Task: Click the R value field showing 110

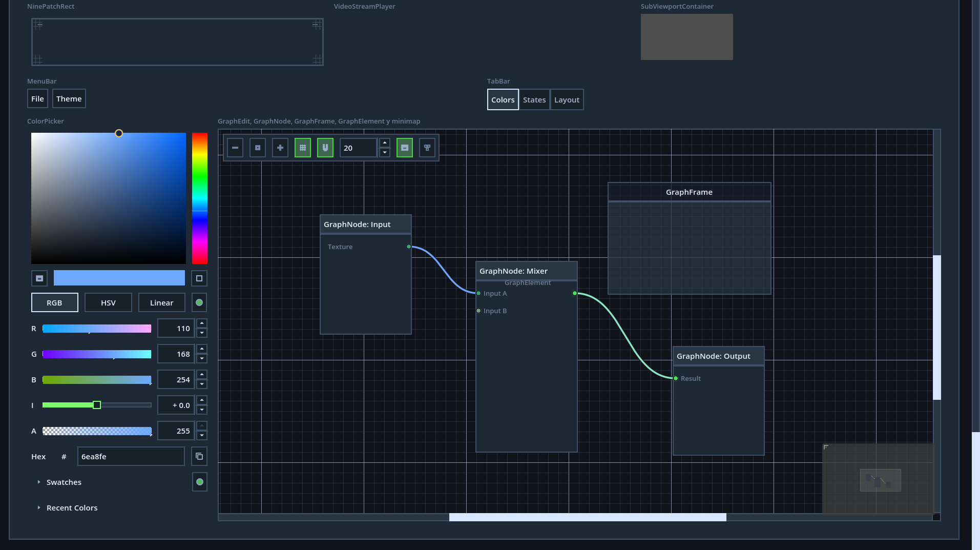Action: coord(176,328)
